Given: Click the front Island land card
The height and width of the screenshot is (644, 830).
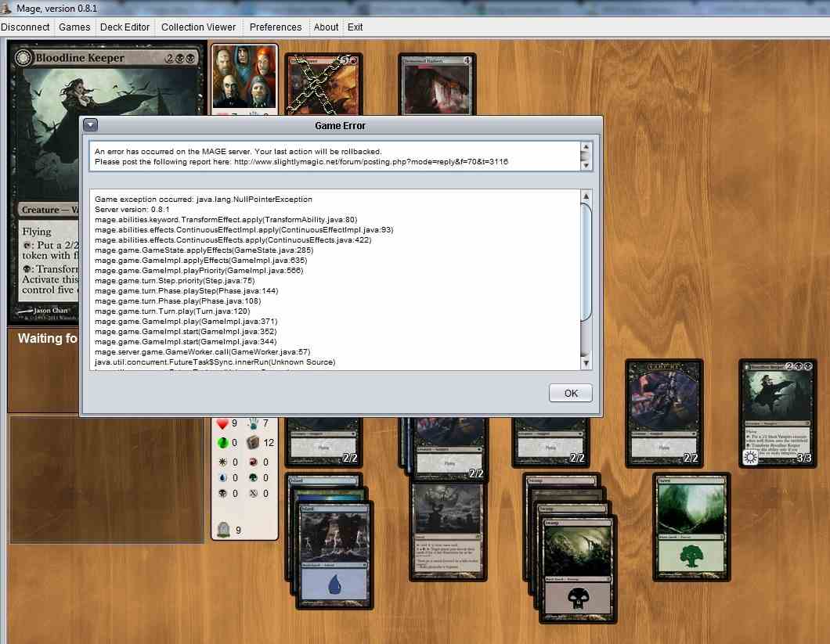Looking at the screenshot, I should tap(334, 555).
